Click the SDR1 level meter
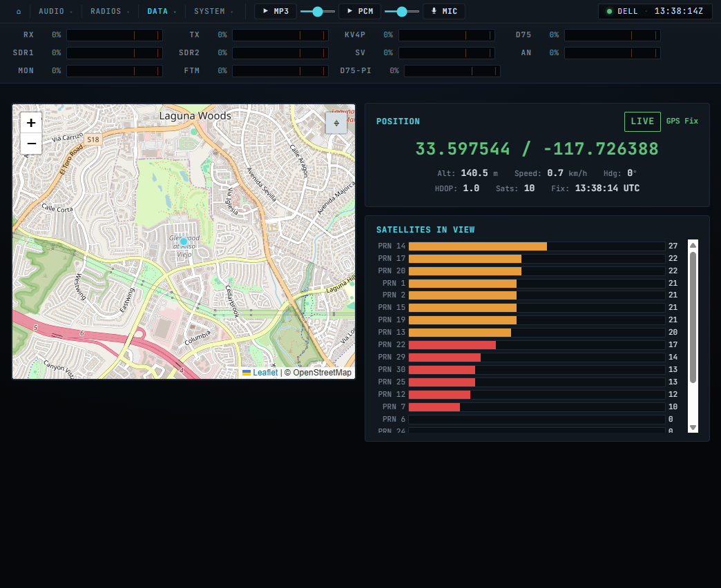The image size is (721, 588). pos(115,53)
